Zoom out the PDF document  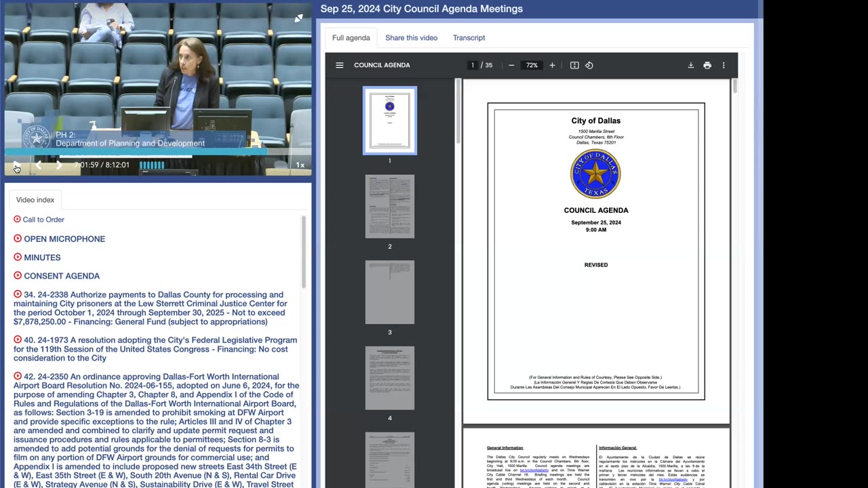511,65
